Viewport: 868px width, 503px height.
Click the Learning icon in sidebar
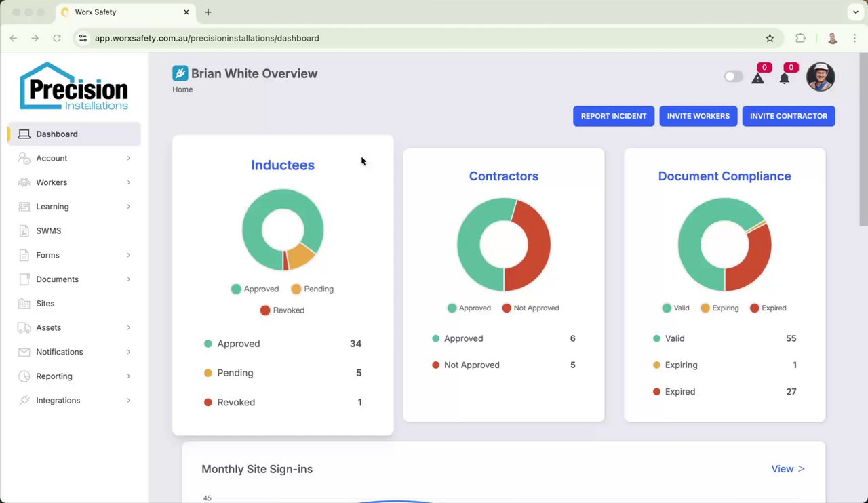(24, 207)
